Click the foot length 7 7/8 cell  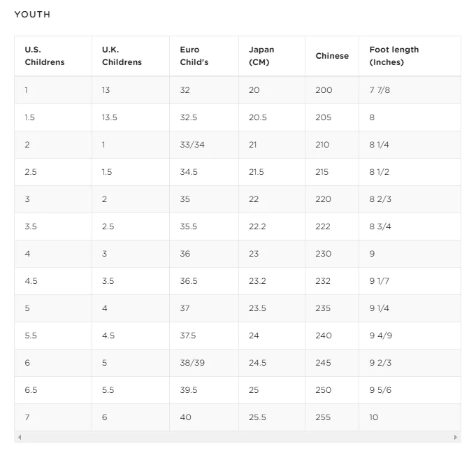(x=380, y=90)
